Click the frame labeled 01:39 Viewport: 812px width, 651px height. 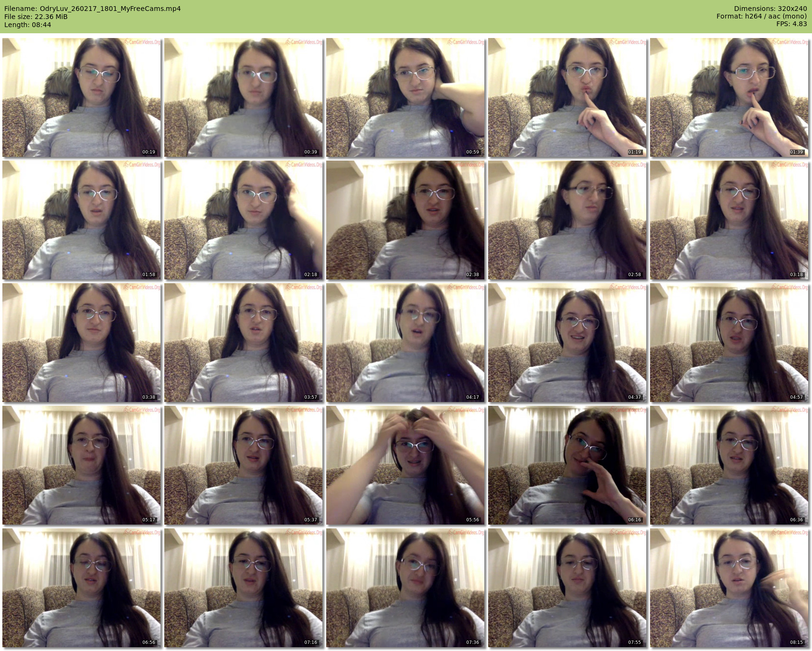(x=729, y=97)
